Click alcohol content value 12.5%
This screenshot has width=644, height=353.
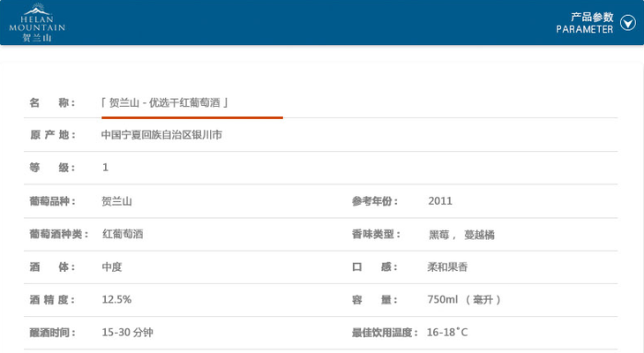(116, 300)
